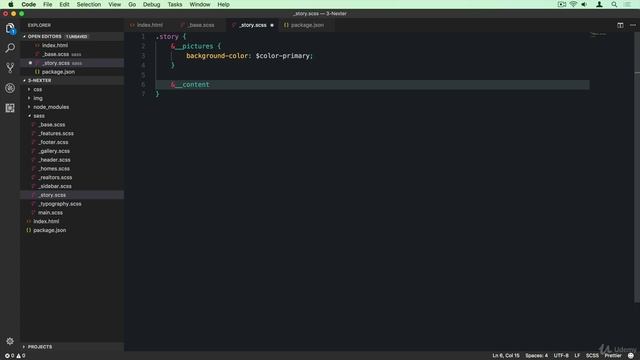Click the editor vertical scrollbar
Viewport: 640px width, 360px height.
pos(637,167)
